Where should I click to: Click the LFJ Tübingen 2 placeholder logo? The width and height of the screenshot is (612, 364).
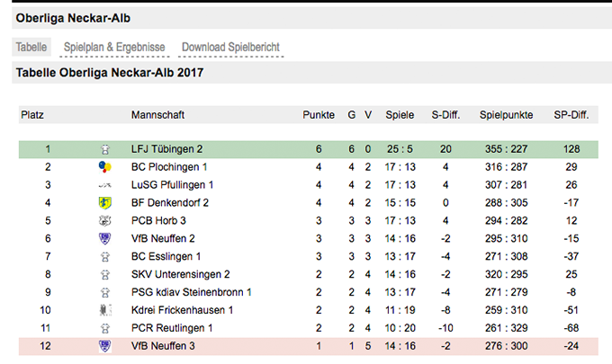105,149
